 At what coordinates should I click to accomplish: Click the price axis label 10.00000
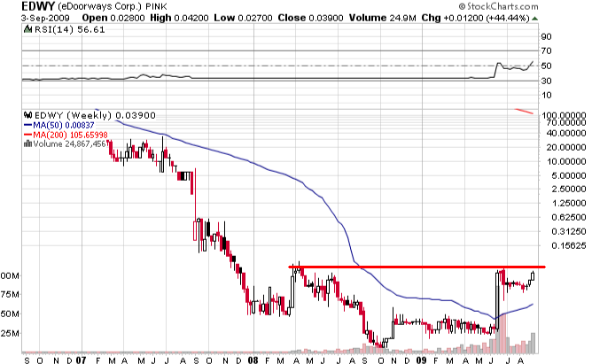coord(566,161)
